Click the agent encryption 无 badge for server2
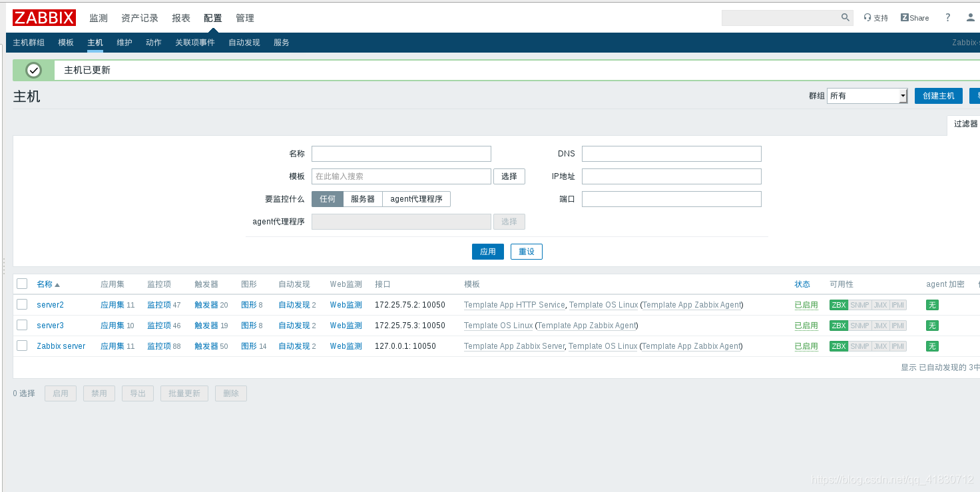The width and height of the screenshot is (980, 492). coord(932,305)
